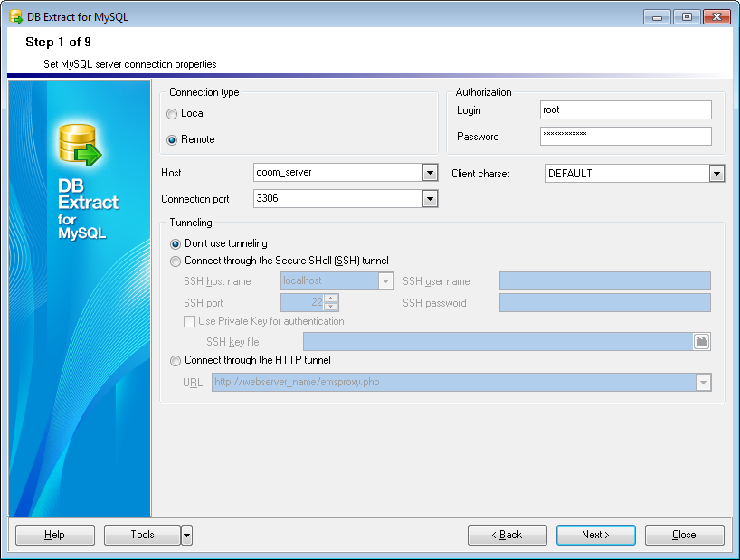
Task: Check Use Private Key for authentication
Action: tap(190, 321)
